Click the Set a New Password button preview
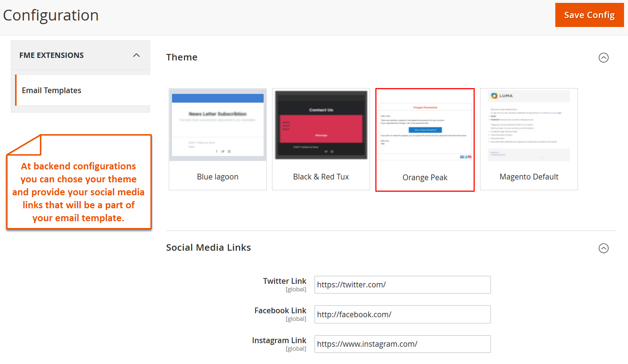The height and width of the screenshot is (364, 628). click(425, 130)
